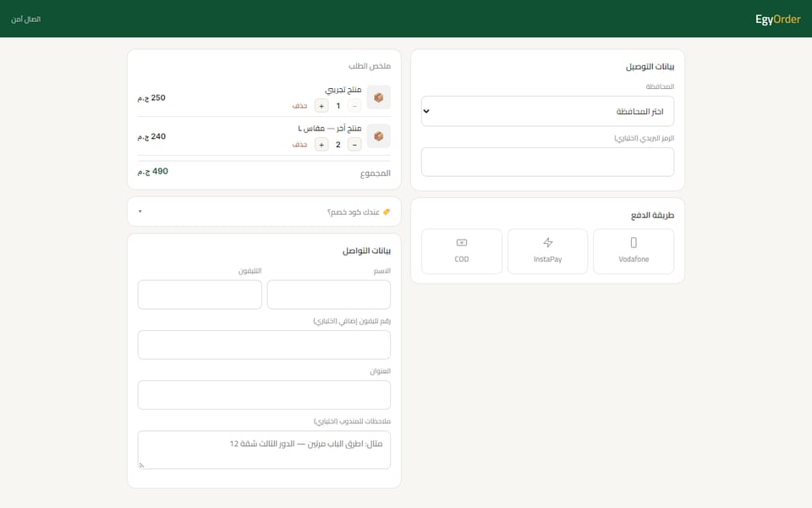
Task: Click the price 250 ج.م
Action: click(151, 97)
